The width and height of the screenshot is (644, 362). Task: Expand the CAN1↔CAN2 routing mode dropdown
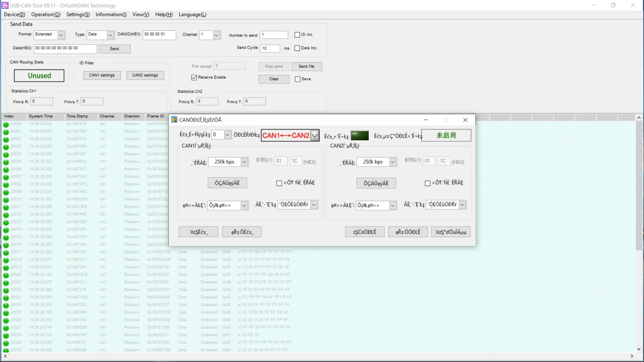314,136
